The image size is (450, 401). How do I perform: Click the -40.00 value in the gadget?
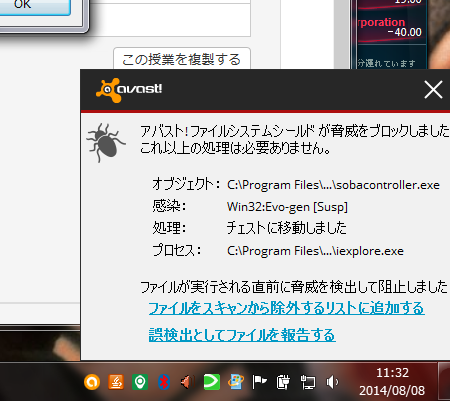tap(405, 32)
